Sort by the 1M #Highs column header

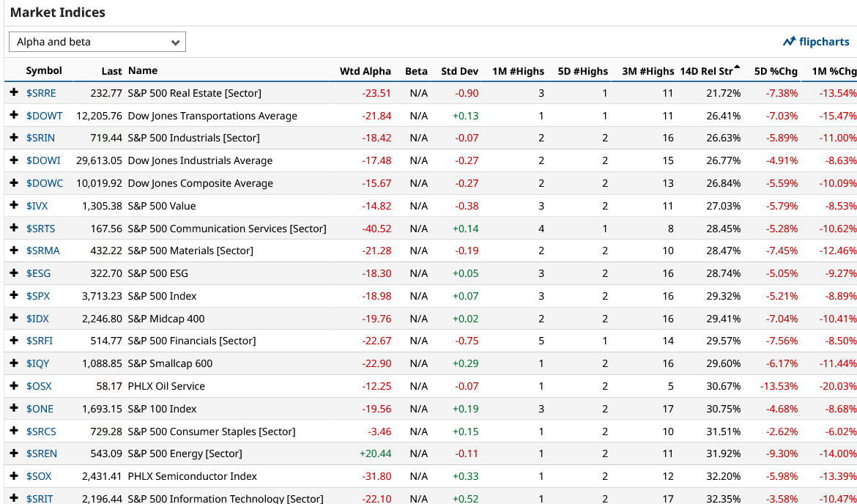(518, 71)
